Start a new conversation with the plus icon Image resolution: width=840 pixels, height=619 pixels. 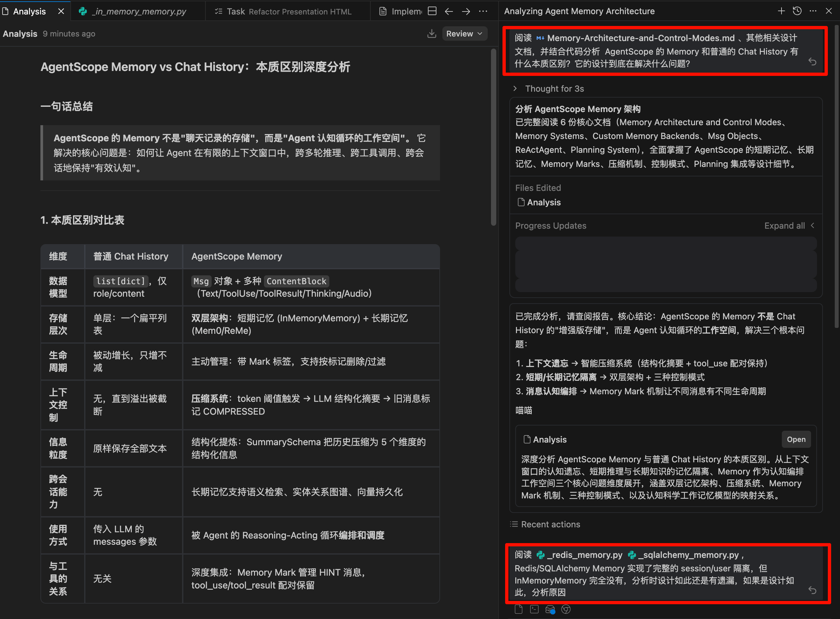click(781, 11)
